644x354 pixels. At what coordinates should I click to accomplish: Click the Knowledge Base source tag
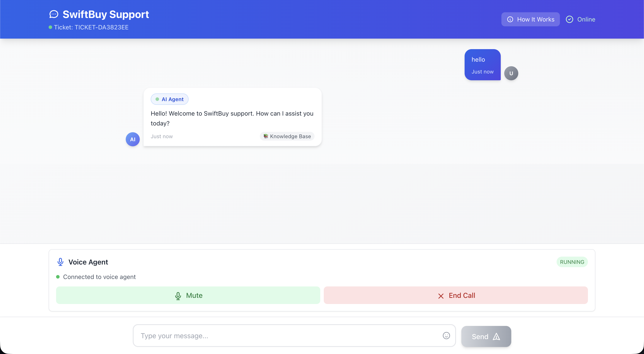click(287, 136)
